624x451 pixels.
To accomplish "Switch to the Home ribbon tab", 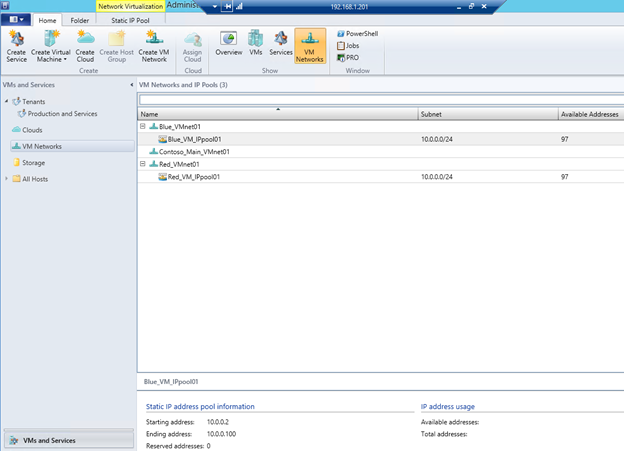I will point(47,20).
